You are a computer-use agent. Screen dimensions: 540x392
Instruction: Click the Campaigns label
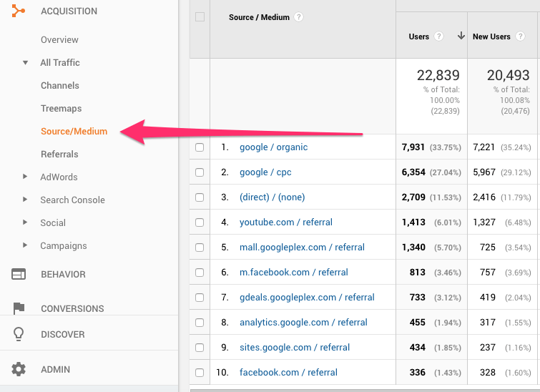[64, 245]
